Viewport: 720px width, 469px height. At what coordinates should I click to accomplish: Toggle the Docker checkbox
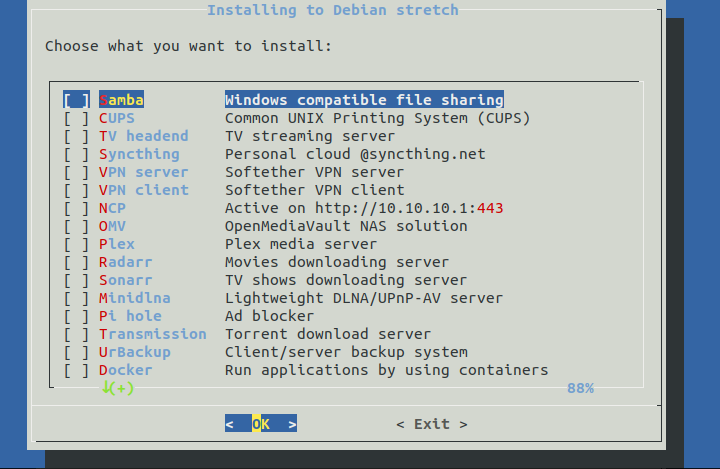tap(76, 370)
